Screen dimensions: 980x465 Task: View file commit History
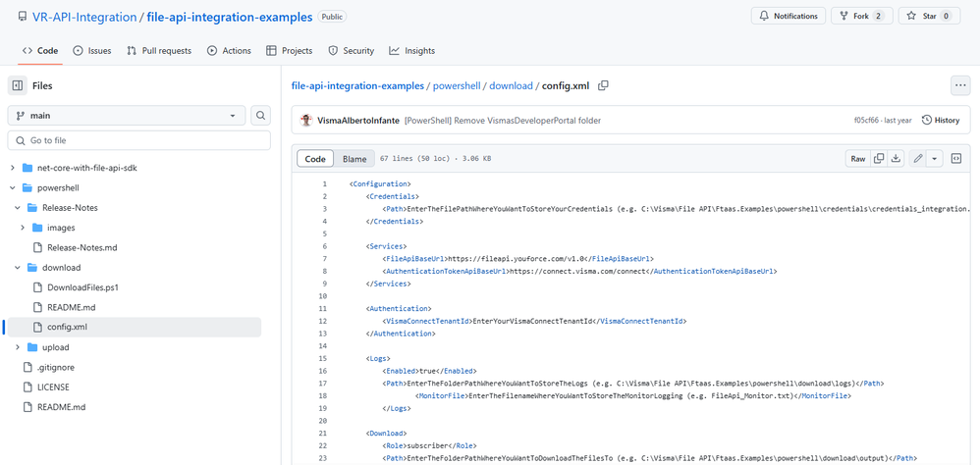coord(941,120)
